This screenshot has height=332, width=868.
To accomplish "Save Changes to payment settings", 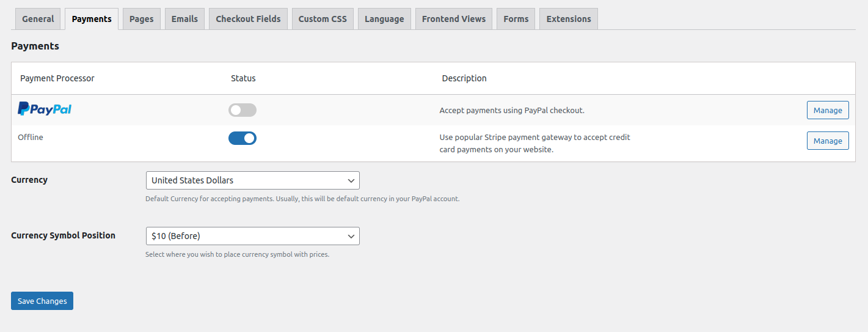I will (42, 301).
